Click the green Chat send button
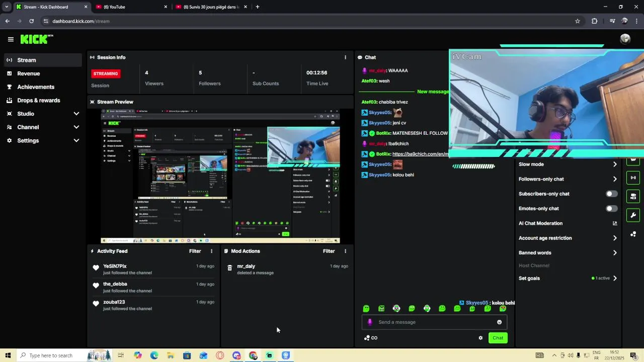The width and height of the screenshot is (644, 362). (x=498, y=338)
